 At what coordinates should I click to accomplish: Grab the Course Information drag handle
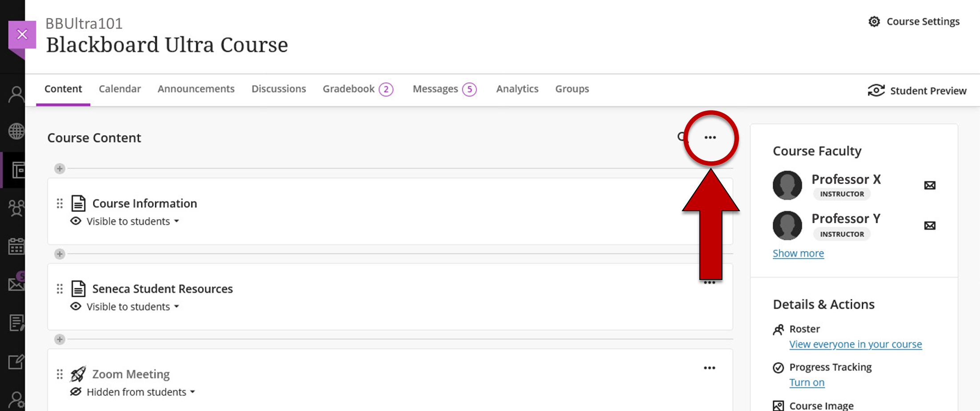(60, 204)
